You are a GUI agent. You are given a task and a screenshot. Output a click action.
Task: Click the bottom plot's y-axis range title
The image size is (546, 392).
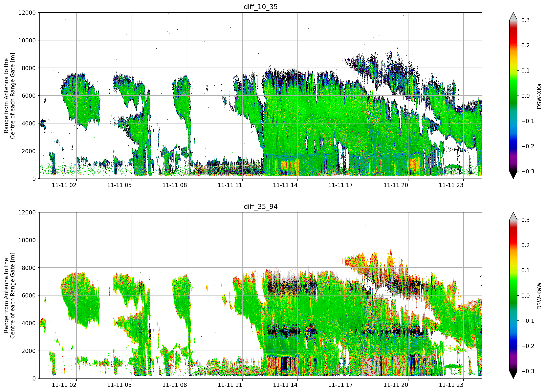[x=9, y=295]
